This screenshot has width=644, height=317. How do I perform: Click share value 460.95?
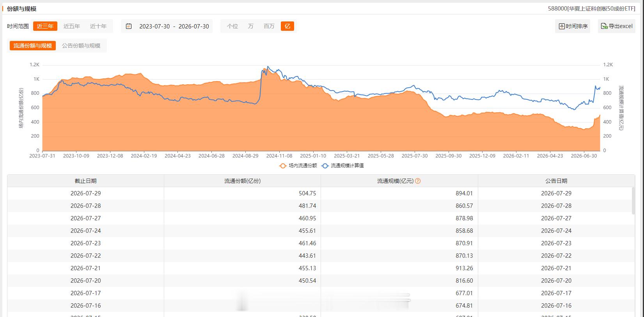(x=307, y=218)
